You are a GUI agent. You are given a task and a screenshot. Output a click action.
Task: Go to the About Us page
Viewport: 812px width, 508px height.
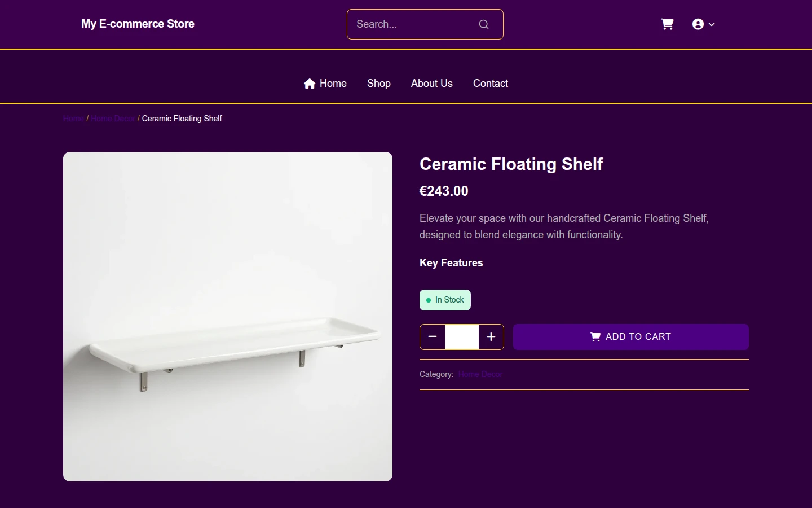(x=432, y=84)
